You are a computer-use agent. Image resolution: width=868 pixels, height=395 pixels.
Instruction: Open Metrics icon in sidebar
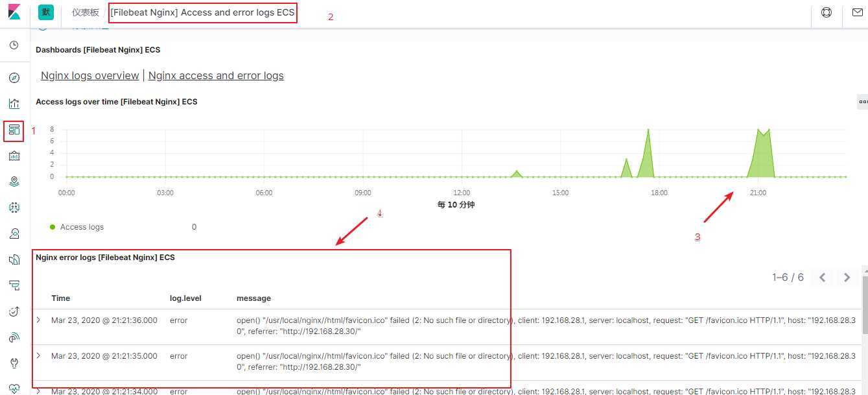(14, 233)
